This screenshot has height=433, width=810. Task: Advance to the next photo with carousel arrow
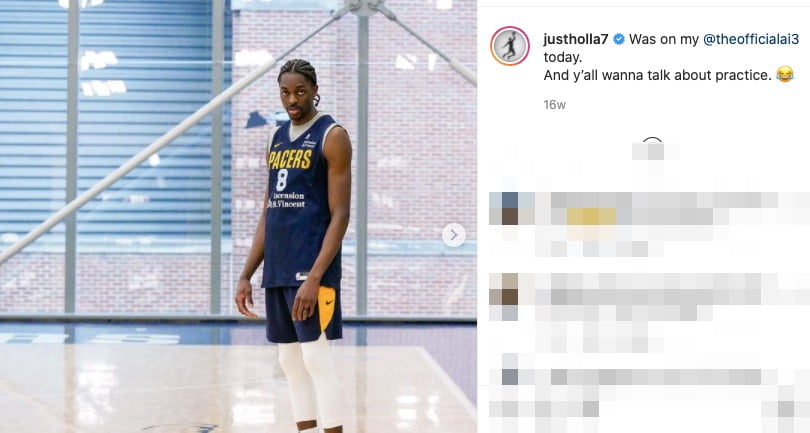[x=454, y=235]
